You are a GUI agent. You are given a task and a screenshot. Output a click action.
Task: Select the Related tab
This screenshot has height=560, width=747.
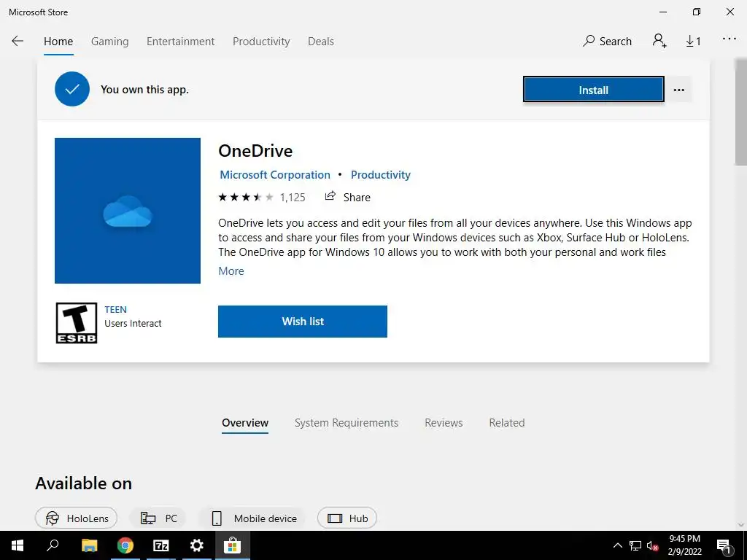click(506, 423)
